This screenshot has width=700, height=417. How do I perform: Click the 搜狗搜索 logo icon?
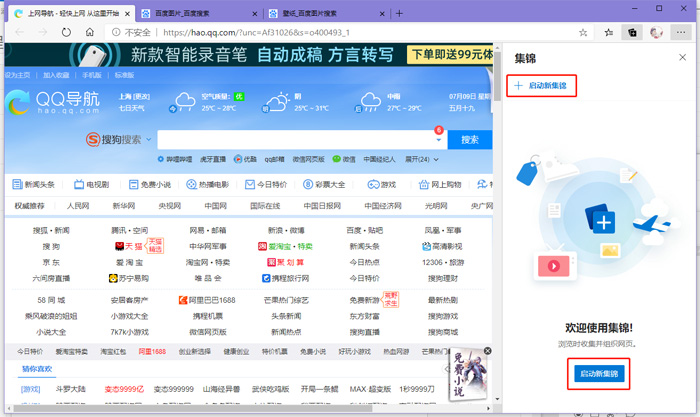(x=92, y=139)
